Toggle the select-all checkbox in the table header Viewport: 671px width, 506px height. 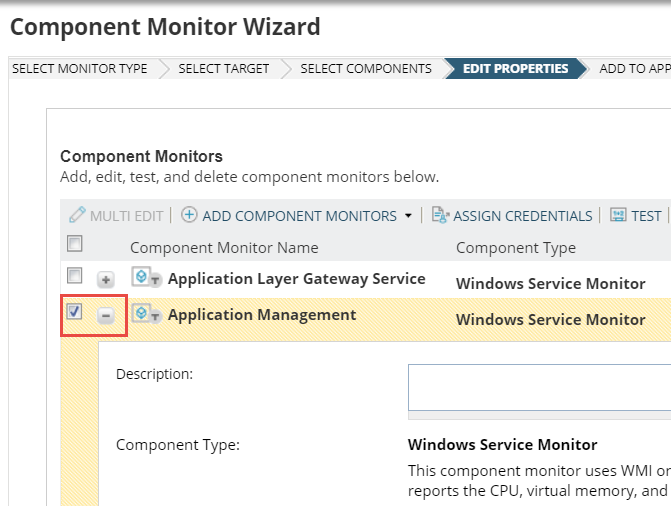tap(74, 244)
